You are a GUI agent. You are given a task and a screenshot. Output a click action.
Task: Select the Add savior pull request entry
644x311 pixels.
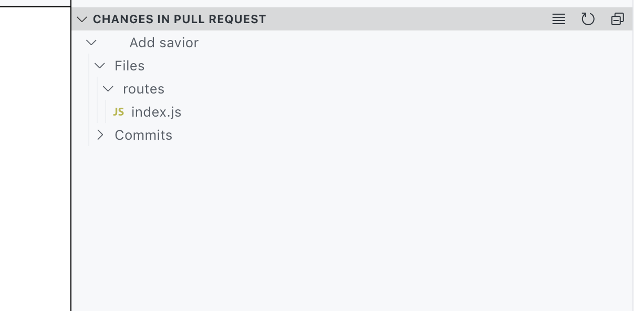point(164,43)
